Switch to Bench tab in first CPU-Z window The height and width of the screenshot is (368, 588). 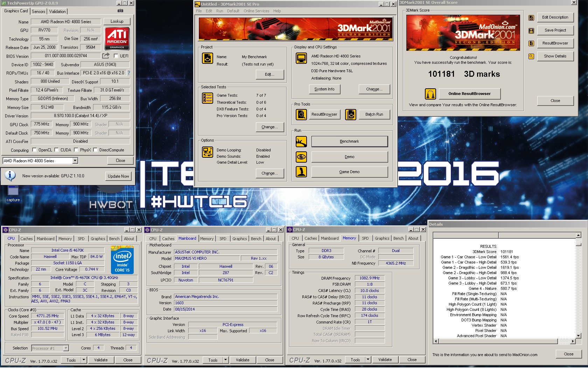coord(114,239)
